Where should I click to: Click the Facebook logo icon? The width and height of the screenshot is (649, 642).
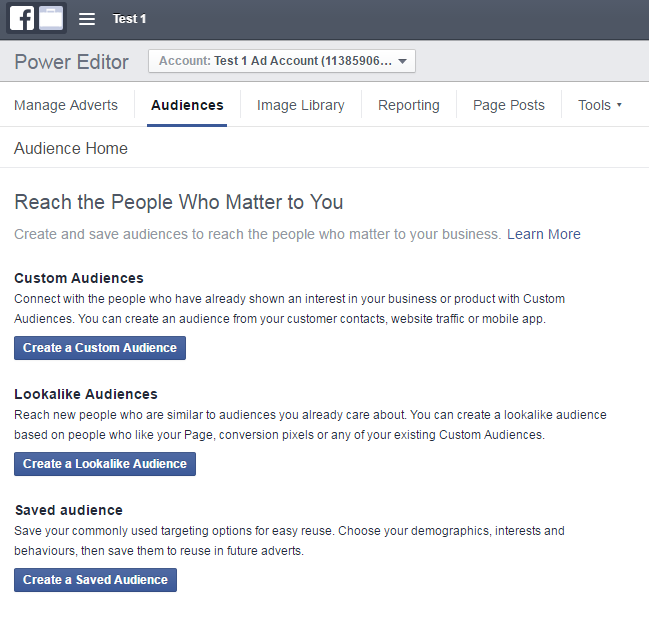pyautogui.click(x=22, y=19)
